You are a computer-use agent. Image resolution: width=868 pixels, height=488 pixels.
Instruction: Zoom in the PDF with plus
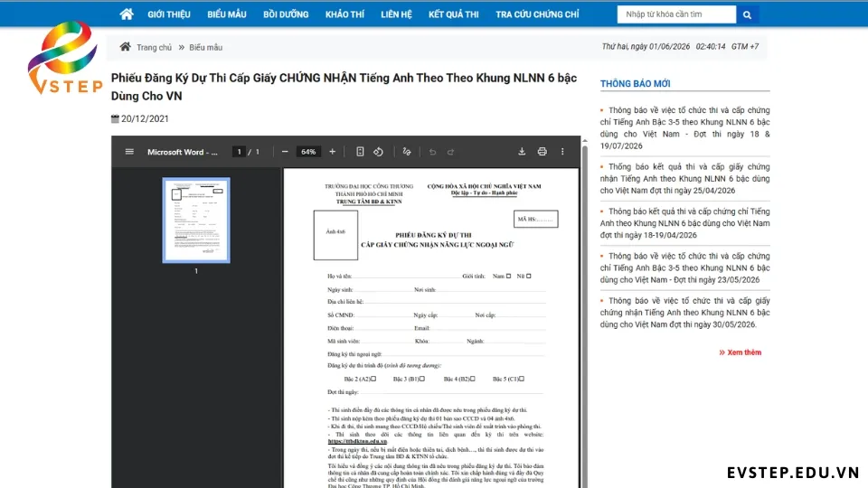332,152
